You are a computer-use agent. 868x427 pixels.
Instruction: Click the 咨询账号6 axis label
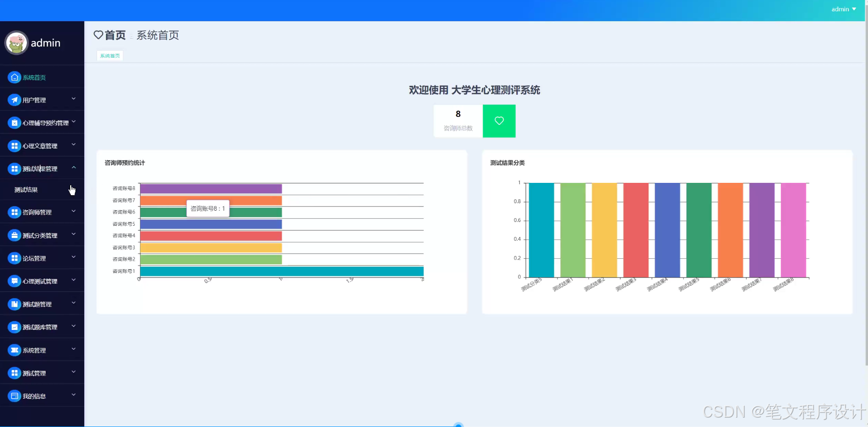click(x=123, y=212)
